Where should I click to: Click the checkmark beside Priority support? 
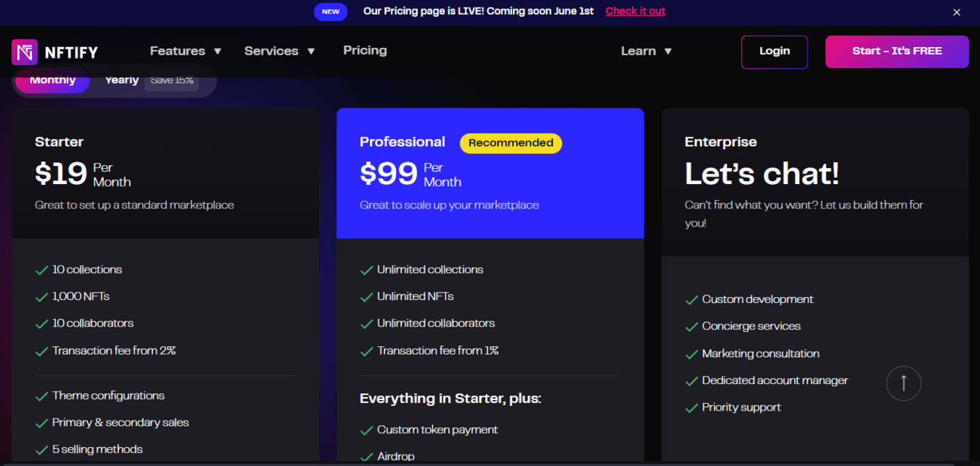691,408
